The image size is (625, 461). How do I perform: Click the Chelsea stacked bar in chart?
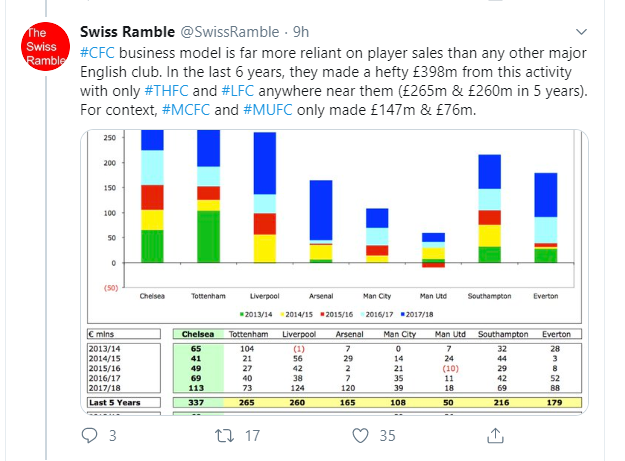click(x=152, y=196)
